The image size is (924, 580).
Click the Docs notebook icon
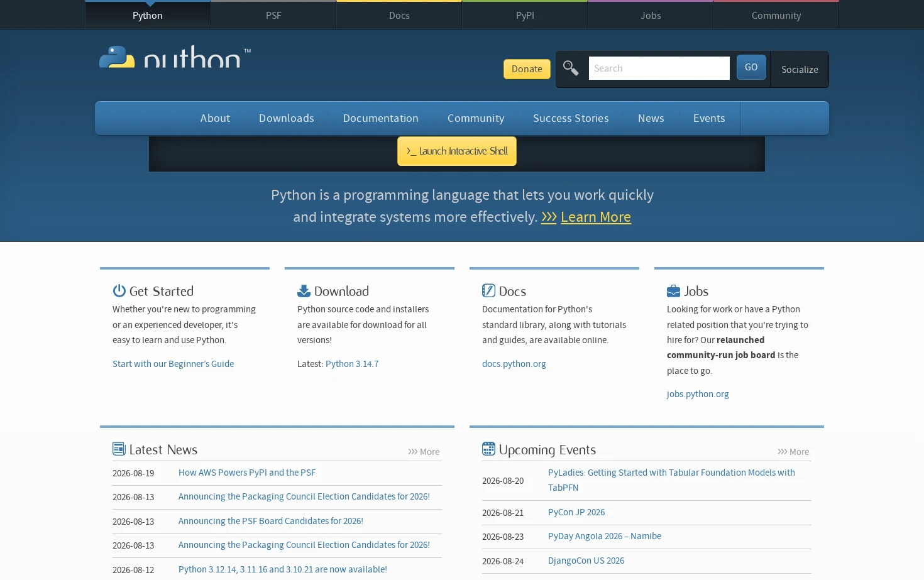coord(488,290)
